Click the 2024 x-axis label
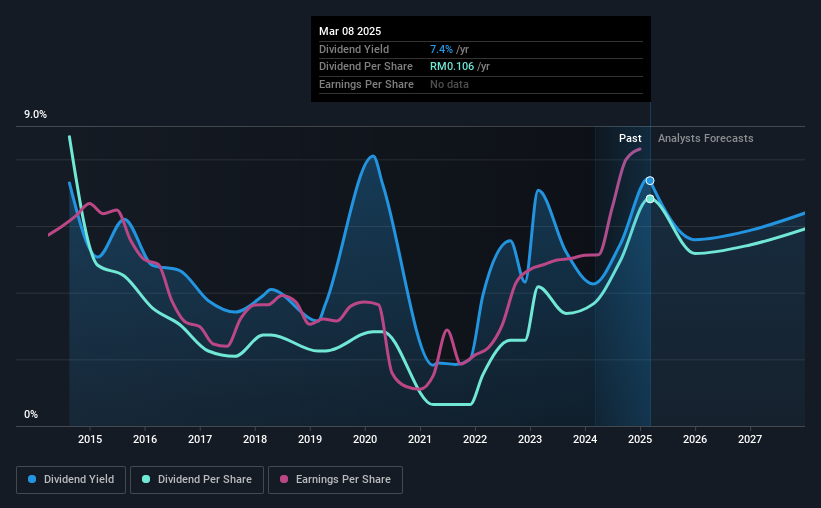Screen dimensions: 821x508 tap(585, 439)
